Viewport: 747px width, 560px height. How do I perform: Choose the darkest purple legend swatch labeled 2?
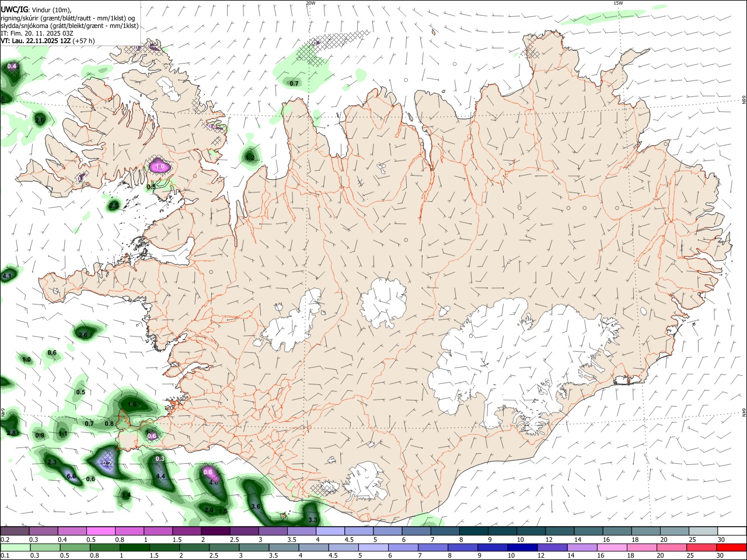215,531
